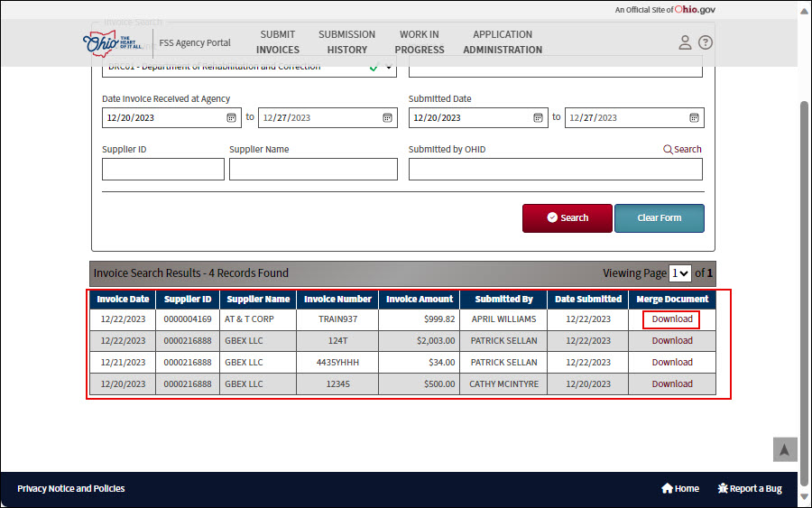The image size is (812, 508).
Task: Select the $2,003.00 invoice amount cell
Action: coord(420,341)
